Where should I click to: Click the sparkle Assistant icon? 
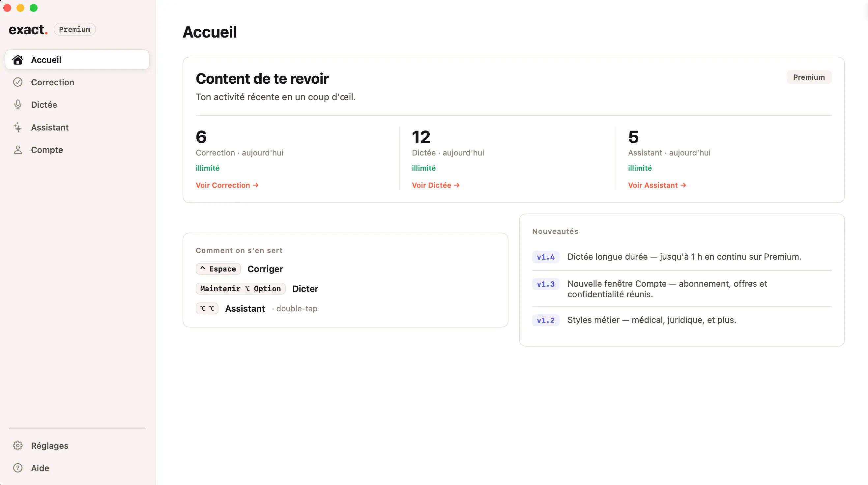[17, 127]
